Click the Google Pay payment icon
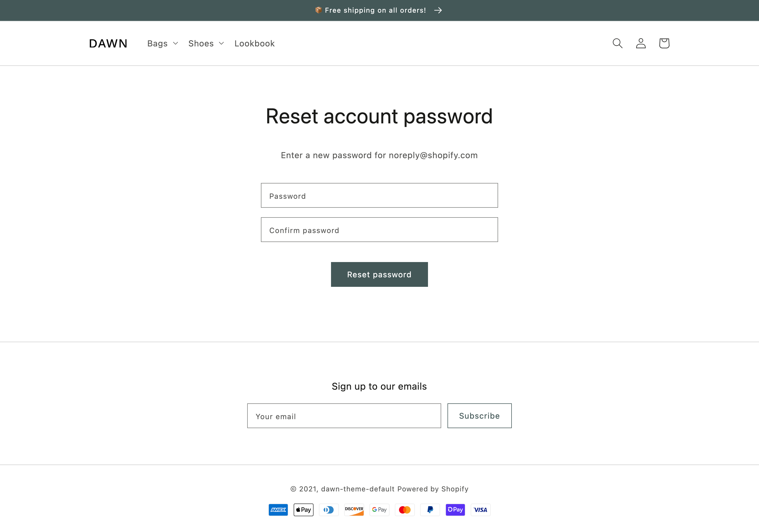 379,510
